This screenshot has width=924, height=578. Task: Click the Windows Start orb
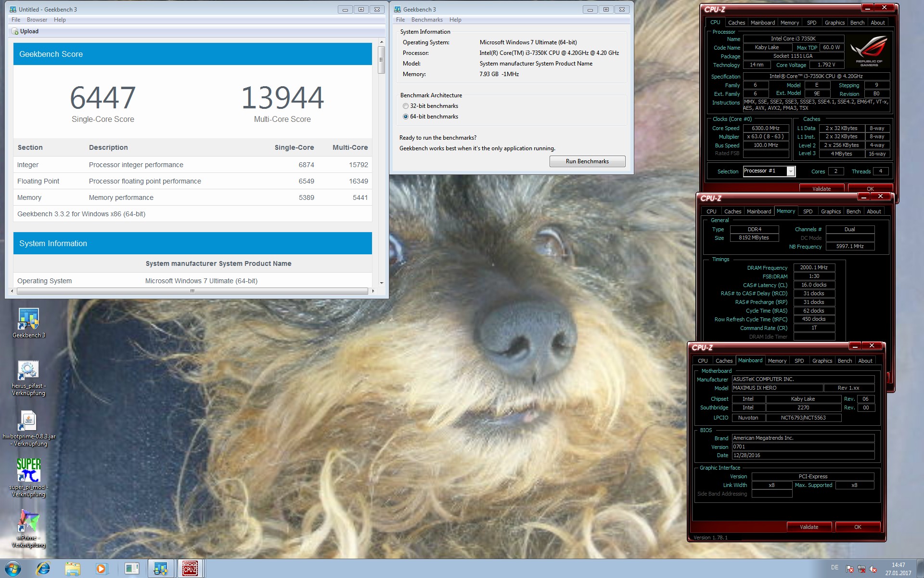click(13, 569)
